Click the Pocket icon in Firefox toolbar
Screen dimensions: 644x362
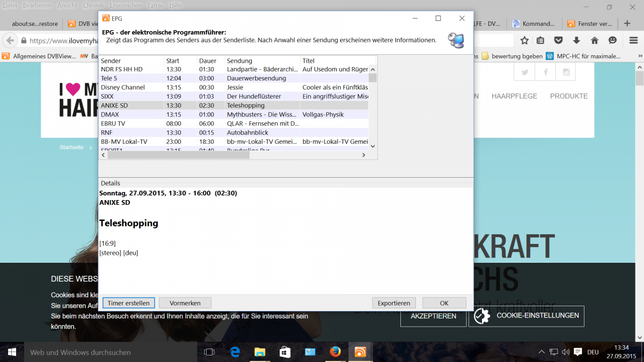559,41
